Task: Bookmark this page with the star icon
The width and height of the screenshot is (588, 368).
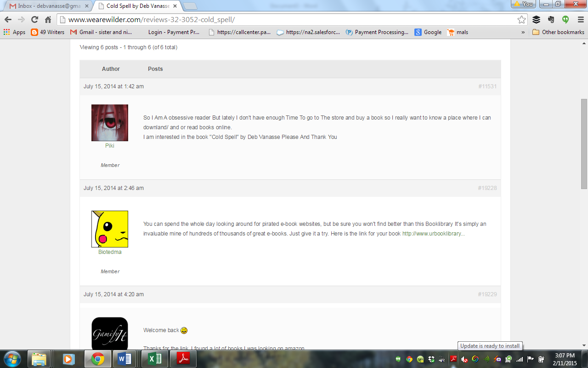Action: click(x=521, y=20)
